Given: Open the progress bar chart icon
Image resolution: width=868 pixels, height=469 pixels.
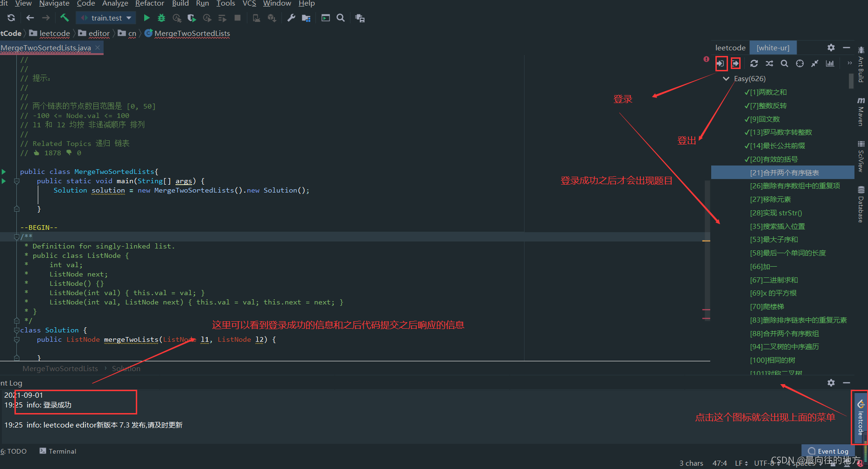Looking at the screenshot, I should [x=830, y=63].
